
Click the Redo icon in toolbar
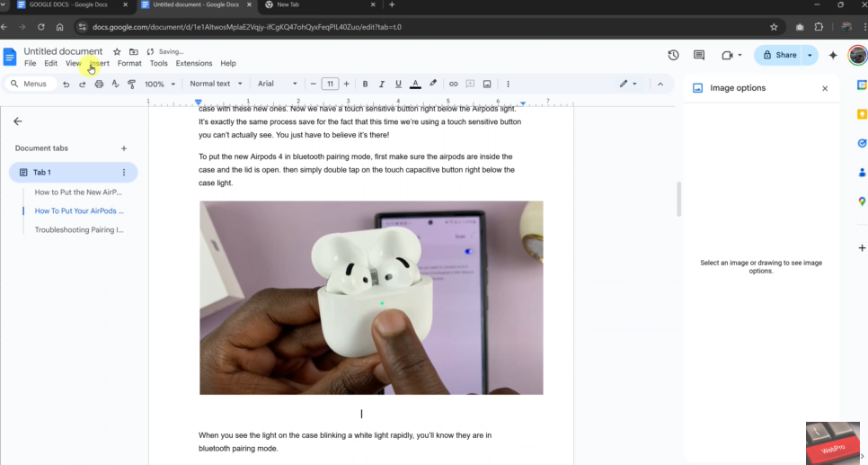(x=83, y=85)
